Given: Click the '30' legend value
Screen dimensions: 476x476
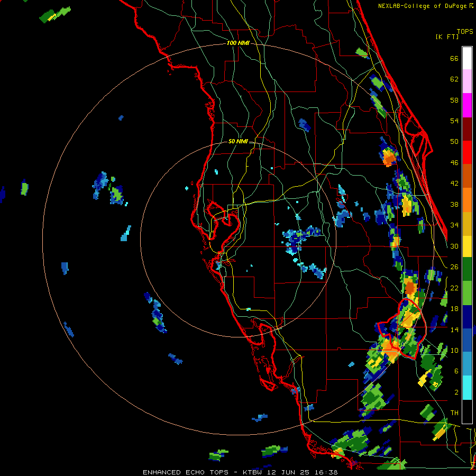Looking at the screenshot, I should pos(454,246).
